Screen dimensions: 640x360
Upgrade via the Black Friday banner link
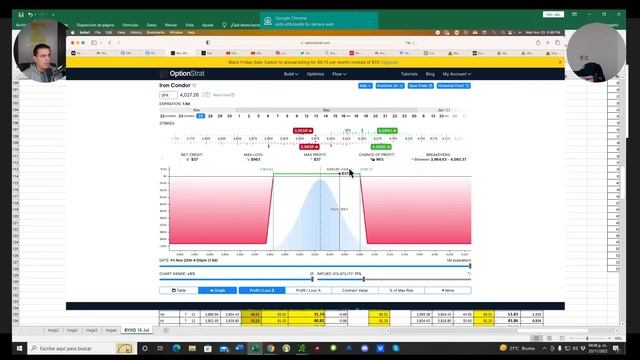point(389,62)
